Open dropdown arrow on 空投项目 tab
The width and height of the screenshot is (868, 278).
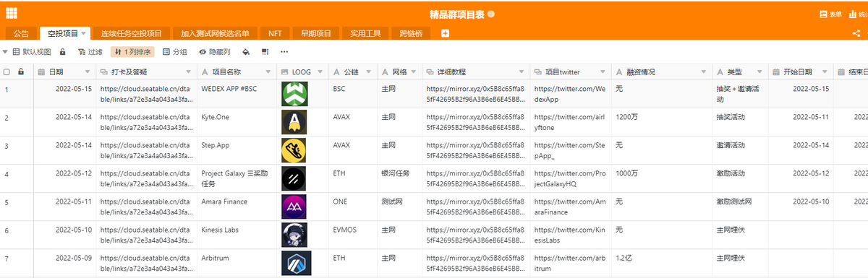(x=84, y=33)
